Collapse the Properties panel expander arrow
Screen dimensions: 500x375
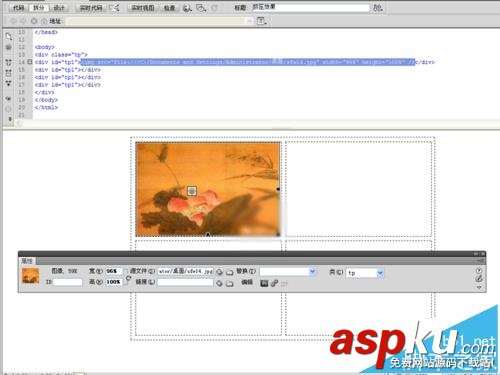coord(479,287)
